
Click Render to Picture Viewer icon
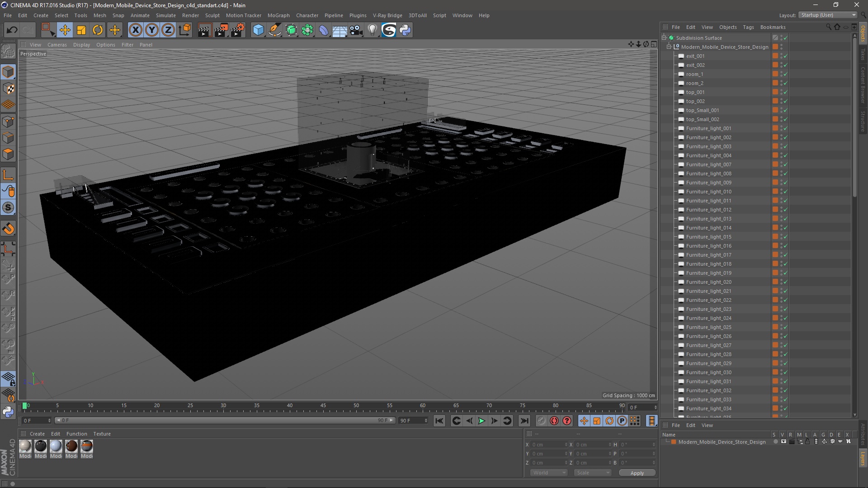(221, 30)
